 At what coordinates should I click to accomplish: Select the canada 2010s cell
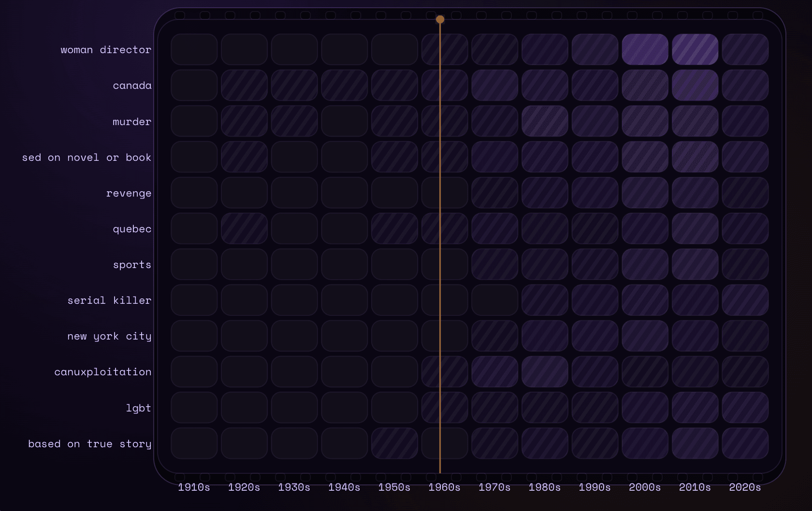695,85
